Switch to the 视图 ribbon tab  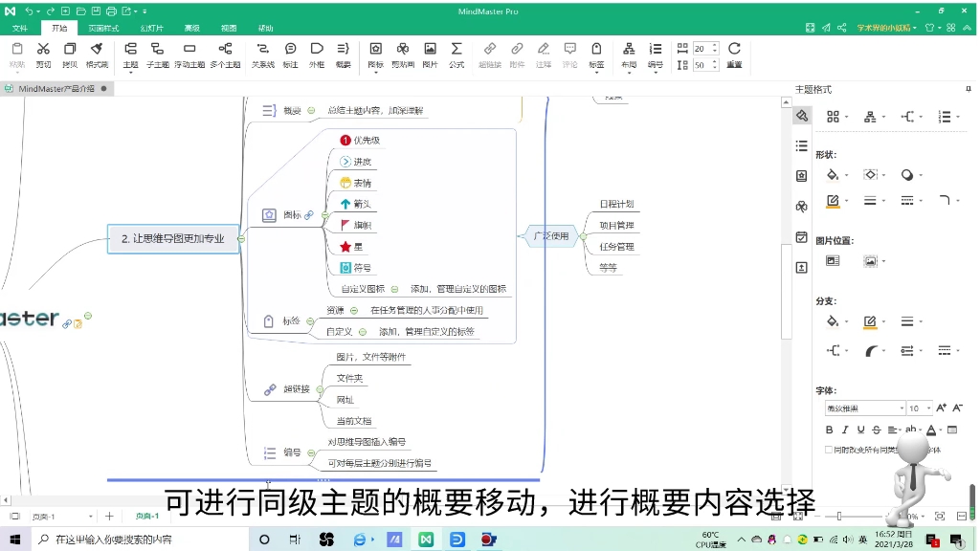pyautogui.click(x=227, y=28)
